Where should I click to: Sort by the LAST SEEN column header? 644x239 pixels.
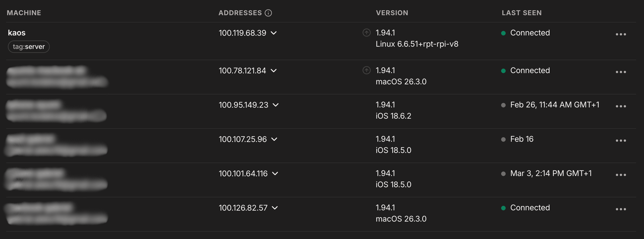(x=522, y=13)
